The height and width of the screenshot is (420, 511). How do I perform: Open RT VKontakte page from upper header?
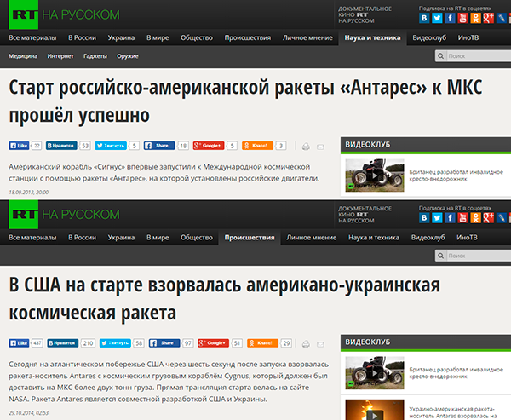pos(424,18)
